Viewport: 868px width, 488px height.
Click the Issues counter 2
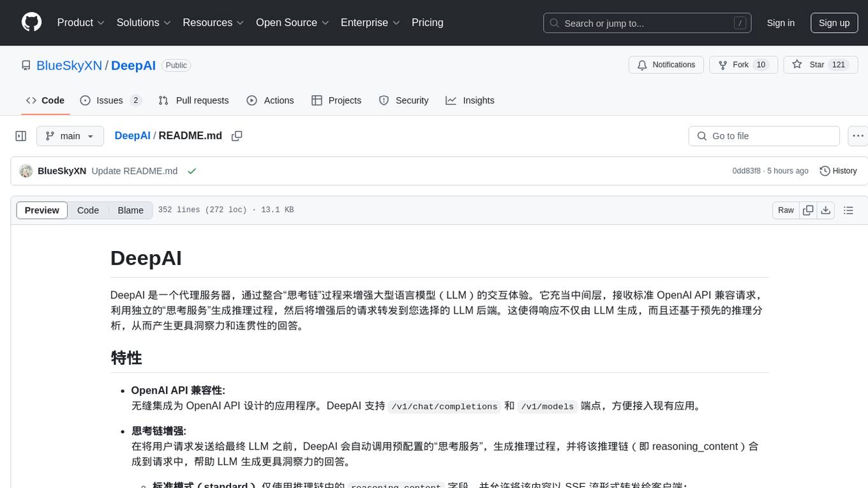pos(135,100)
